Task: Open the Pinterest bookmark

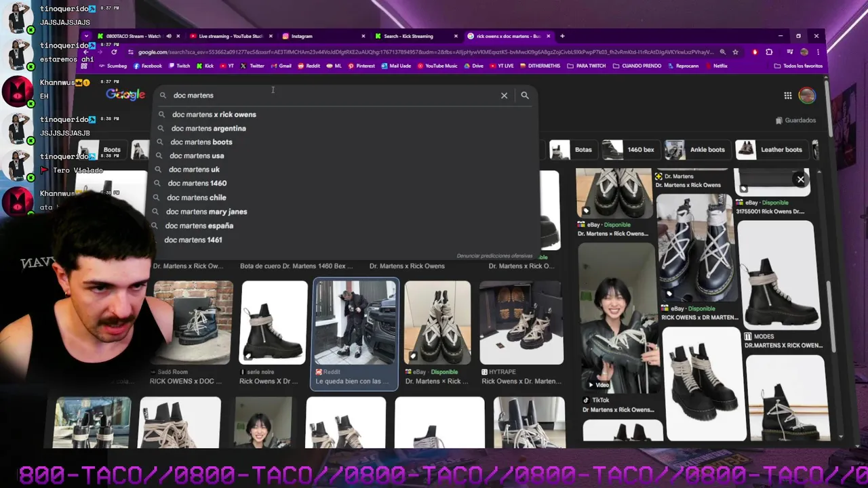Action: pos(361,66)
